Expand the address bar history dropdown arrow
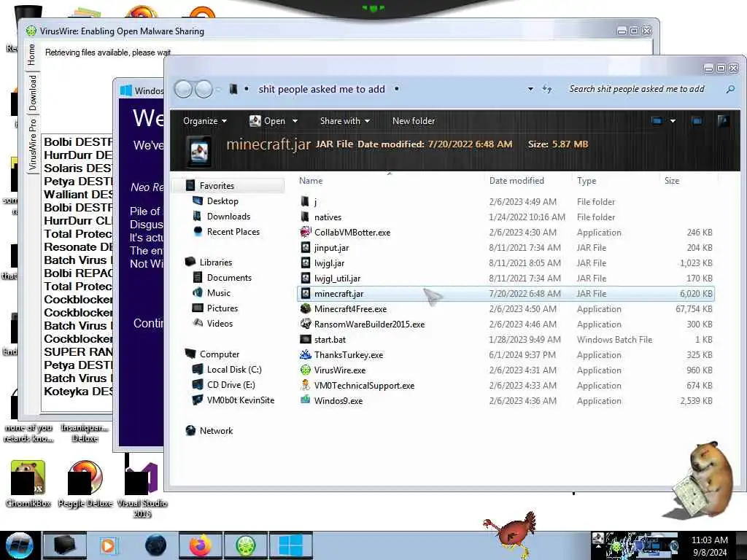This screenshot has height=560, width=747. click(530, 89)
